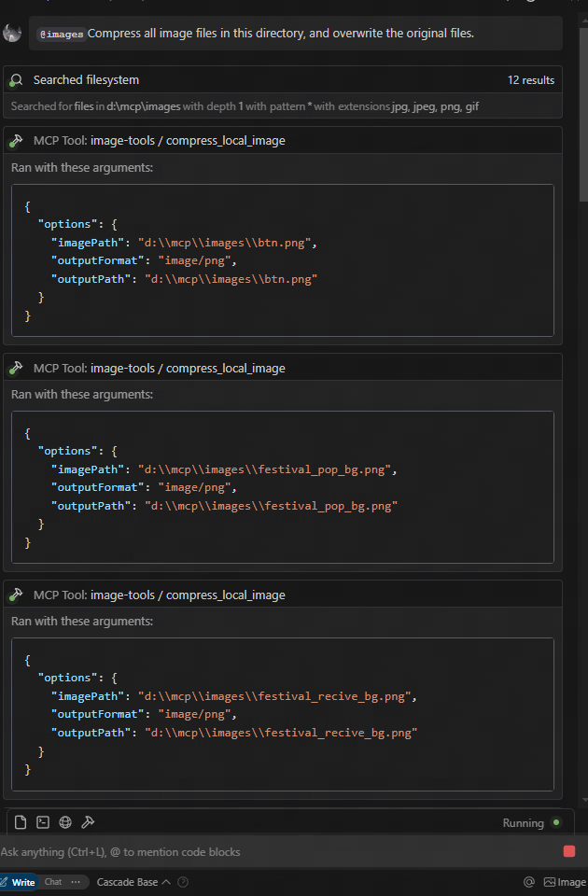Open the Cascade Base model dropdown
Screen dimensions: 588x896
pyautogui.click(x=133, y=882)
